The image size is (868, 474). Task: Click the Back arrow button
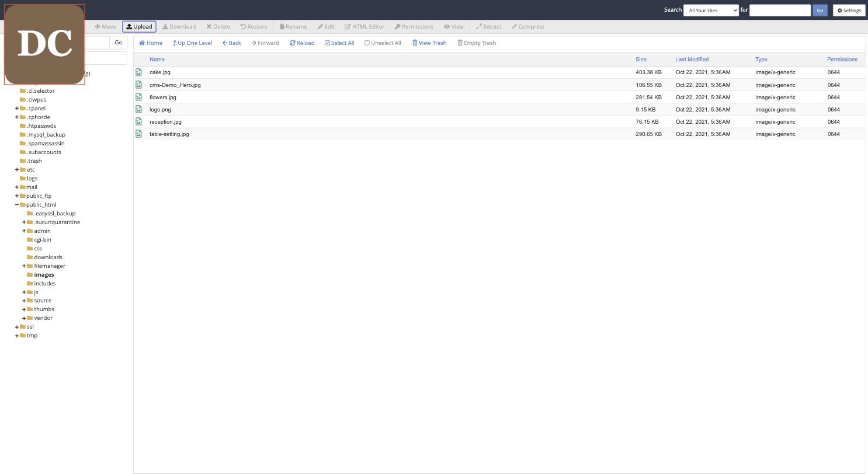coord(231,43)
